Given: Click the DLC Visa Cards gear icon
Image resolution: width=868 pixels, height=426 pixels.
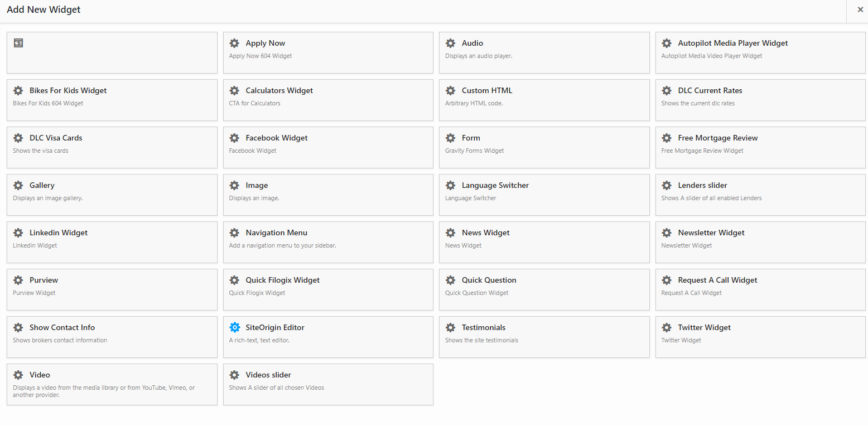Looking at the screenshot, I should pos(18,138).
